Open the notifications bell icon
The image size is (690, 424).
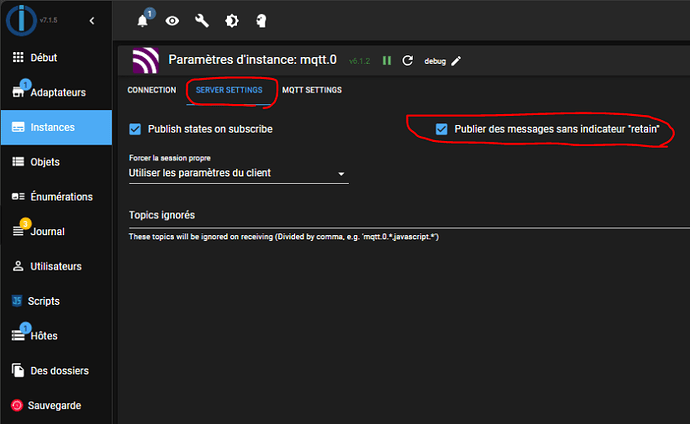click(x=143, y=21)
